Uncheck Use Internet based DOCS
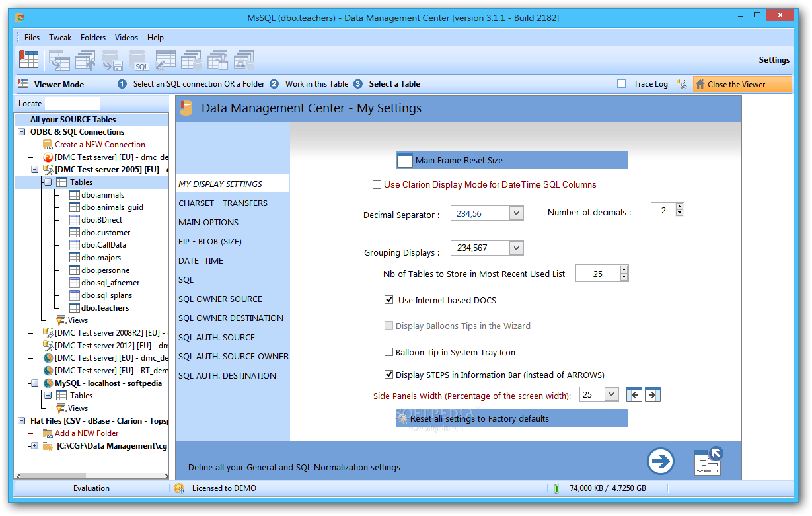This screenshot has width=812, height=516. 389,300
